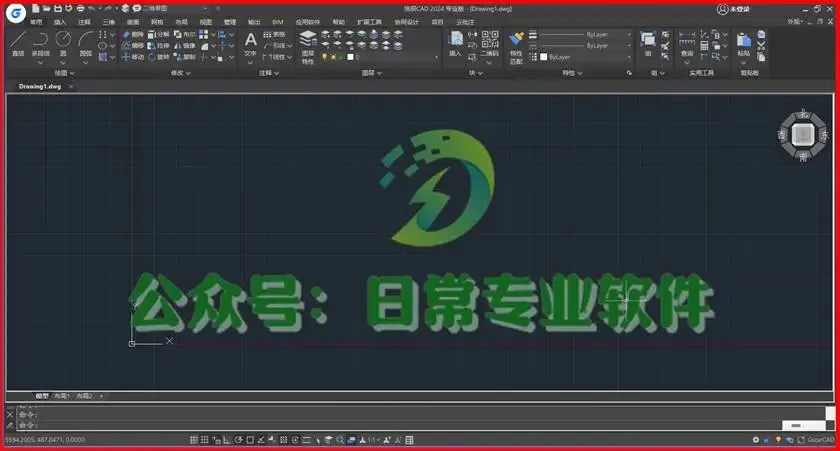This screenshot has width=840, height=451.
Task: Open the Manage (管理) ribbon tab
Action: tap(230, 22)
